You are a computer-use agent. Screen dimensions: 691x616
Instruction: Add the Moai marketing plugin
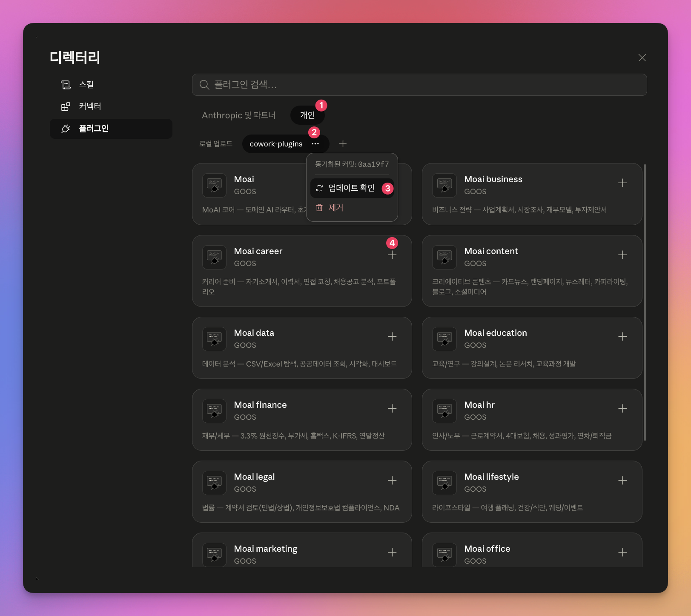392,553
